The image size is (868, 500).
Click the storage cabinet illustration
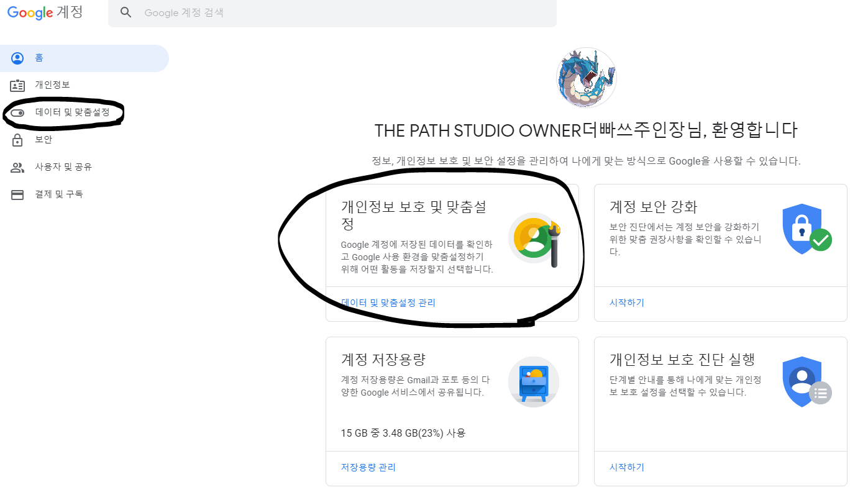click(x=534, y=382)
